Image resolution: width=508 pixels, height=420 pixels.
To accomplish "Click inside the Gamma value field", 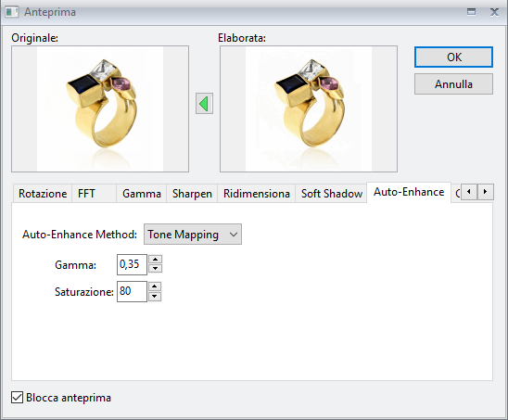I will [132, 264].
